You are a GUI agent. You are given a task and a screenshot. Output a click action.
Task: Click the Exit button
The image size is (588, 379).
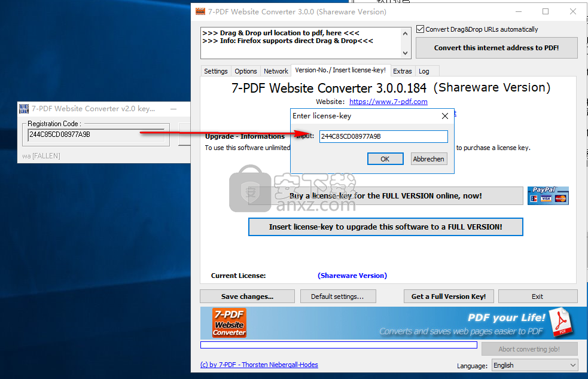click(x=537, y=296)
